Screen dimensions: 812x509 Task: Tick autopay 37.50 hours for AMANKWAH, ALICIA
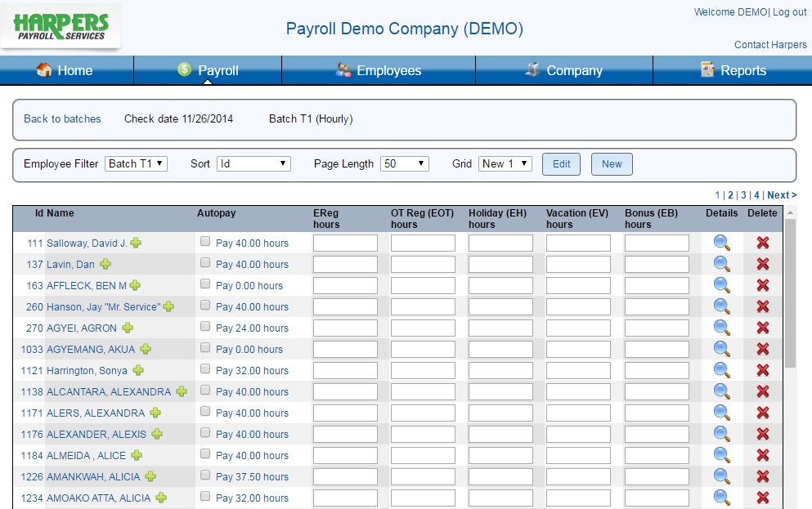tap(205, 476)
